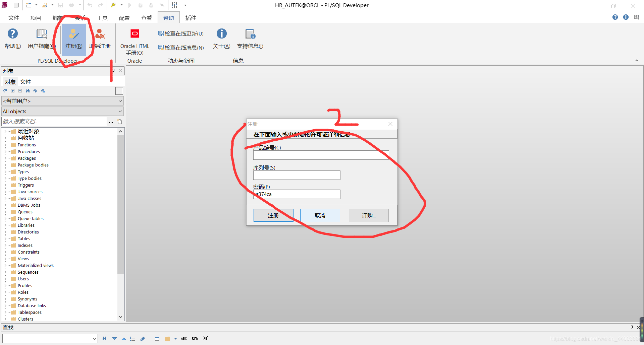Viewport: 644px width, 345px height.
Task: Click the binoculars search icon in Find bar
Action: [105, 339]
